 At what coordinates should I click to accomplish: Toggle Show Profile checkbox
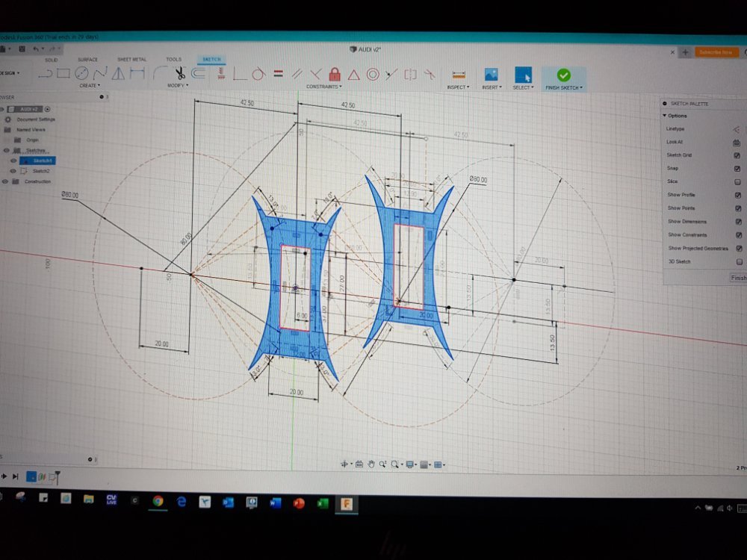click(x=738, y=195)
